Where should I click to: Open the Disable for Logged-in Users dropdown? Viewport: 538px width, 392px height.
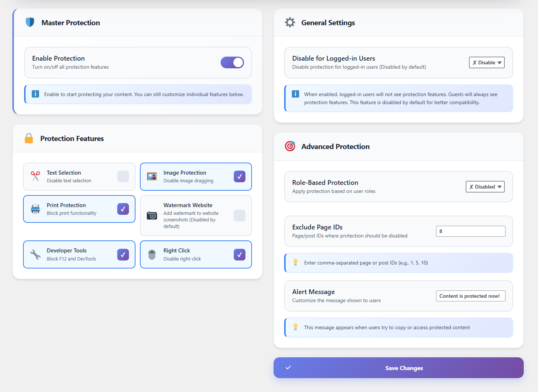(487, 62)
